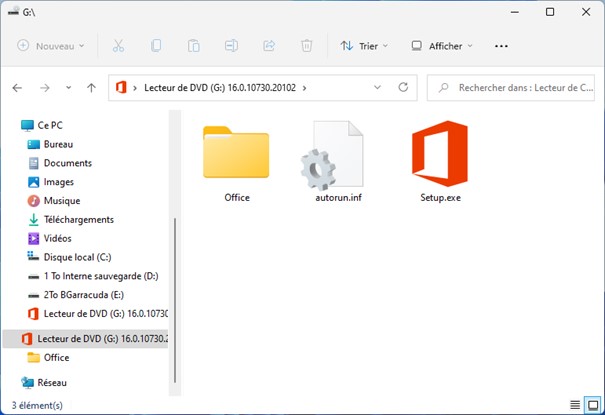Click the Copy icon in toolbar
The height and width of the screenshot is (415, 605).
156,46
